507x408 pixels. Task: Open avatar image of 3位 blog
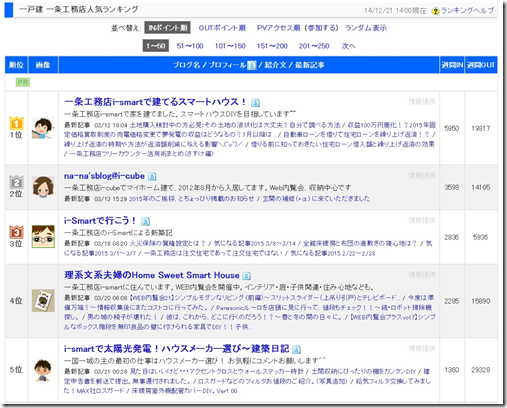pyautogui.click(x=43, y=237)
